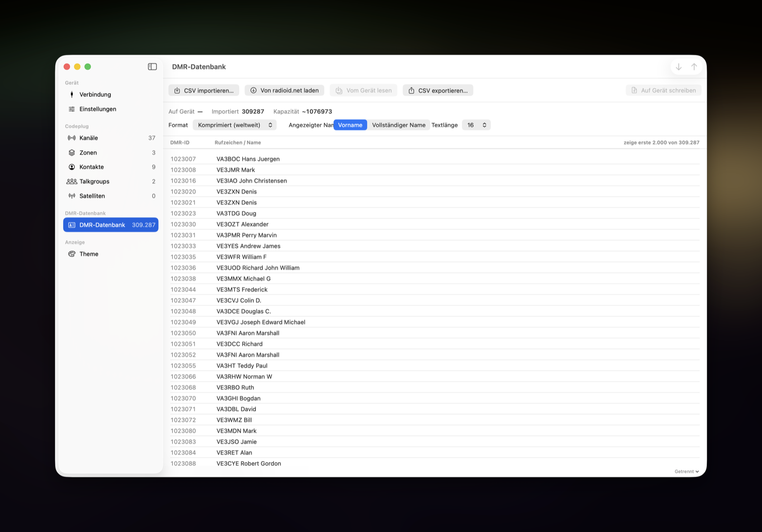Screen dimensions: 762x532
Task: Select the Vorname name display option
Action: pyautogui.click(x=350, y=125)
